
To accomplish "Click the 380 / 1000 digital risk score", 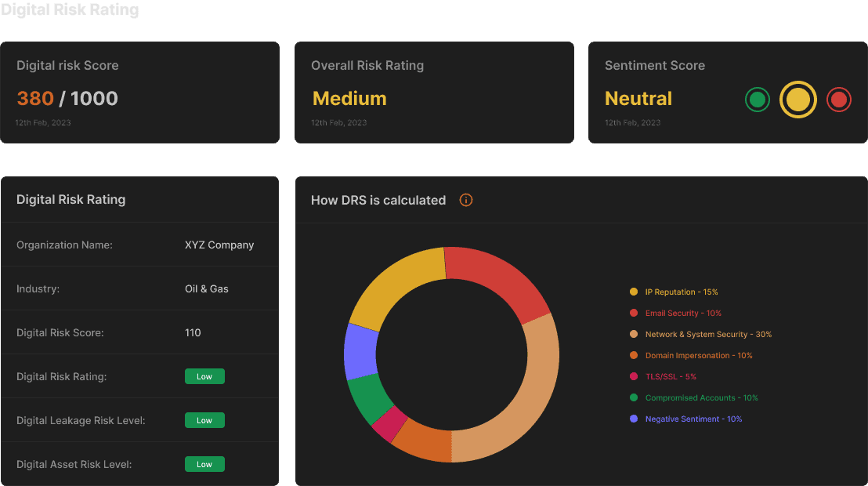I will (x=67, y=99).
